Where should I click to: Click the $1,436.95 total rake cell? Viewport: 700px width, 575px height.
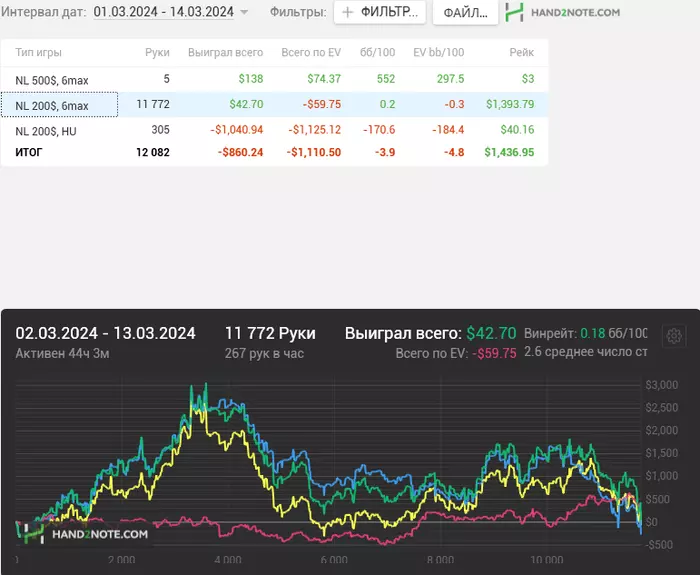509,152
